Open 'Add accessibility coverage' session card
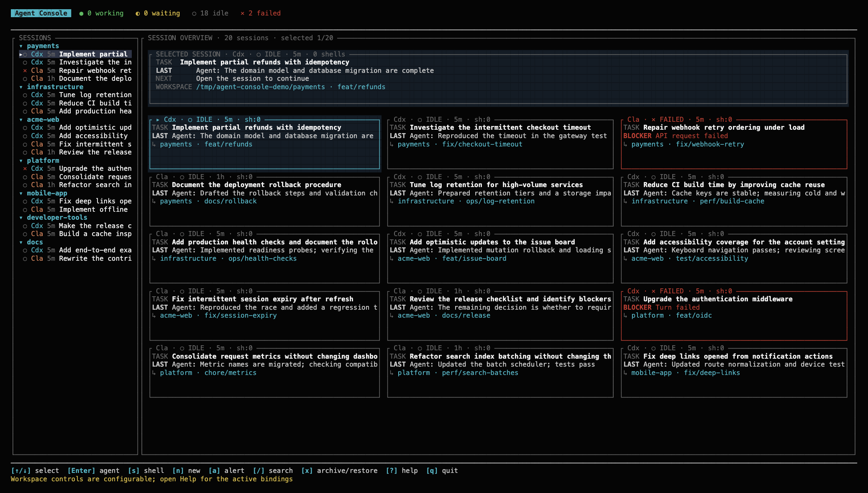 (x=734, y=258)
